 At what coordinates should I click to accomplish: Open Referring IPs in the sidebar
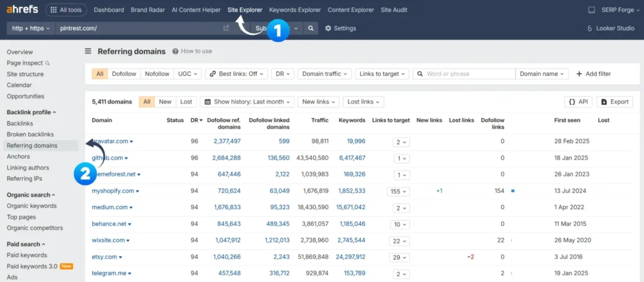pyautogui.click(x=25, y=179)
